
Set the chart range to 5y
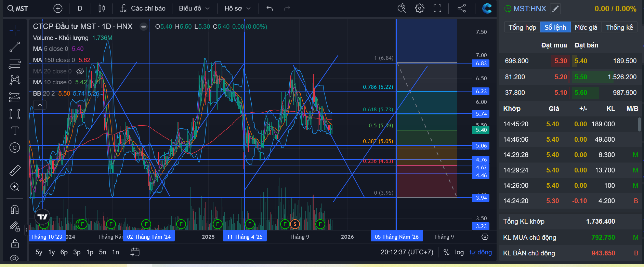coord(39,252)
